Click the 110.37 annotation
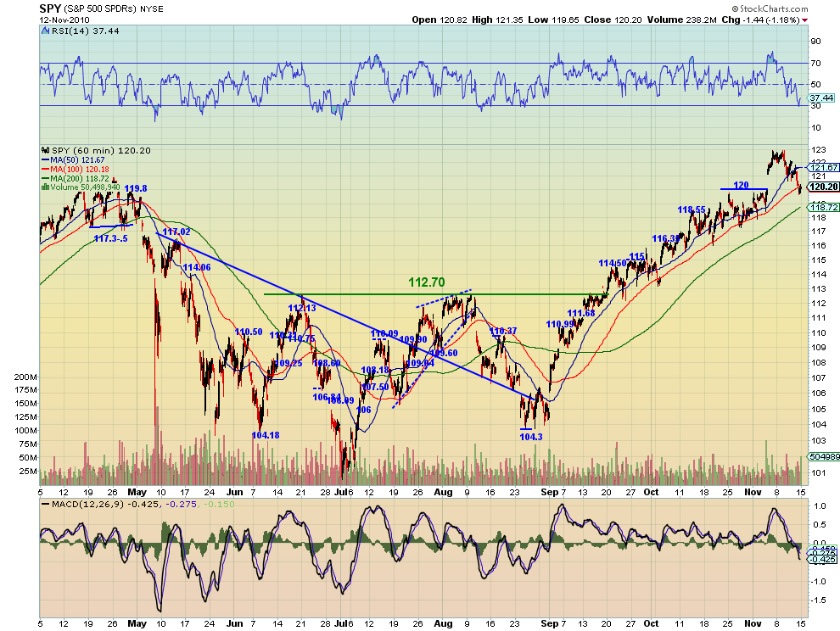Image resolution: width=840 pixels, height=631 pixels. (503, 331)
